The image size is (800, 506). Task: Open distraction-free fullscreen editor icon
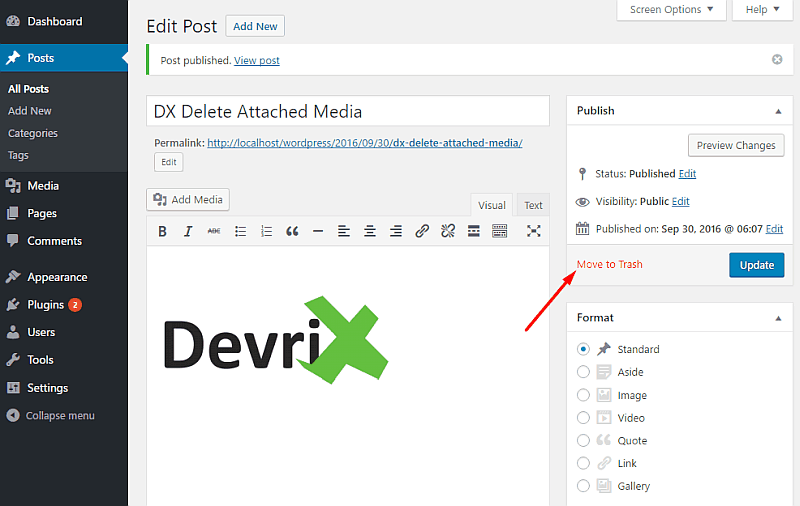(534, 231)
